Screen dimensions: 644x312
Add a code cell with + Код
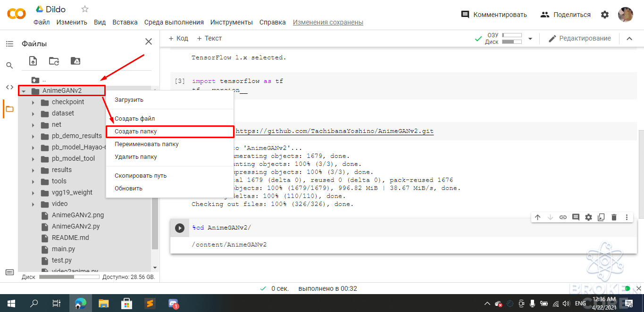pos(178,38)
